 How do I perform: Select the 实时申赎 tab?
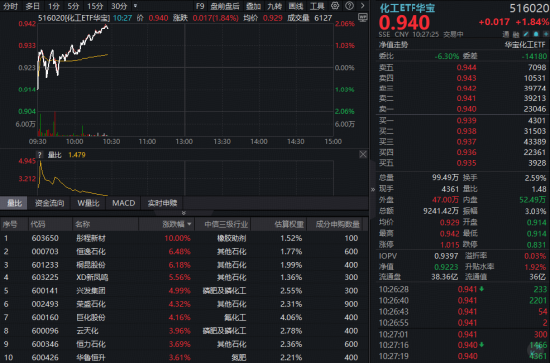click(x=162, y=203)
